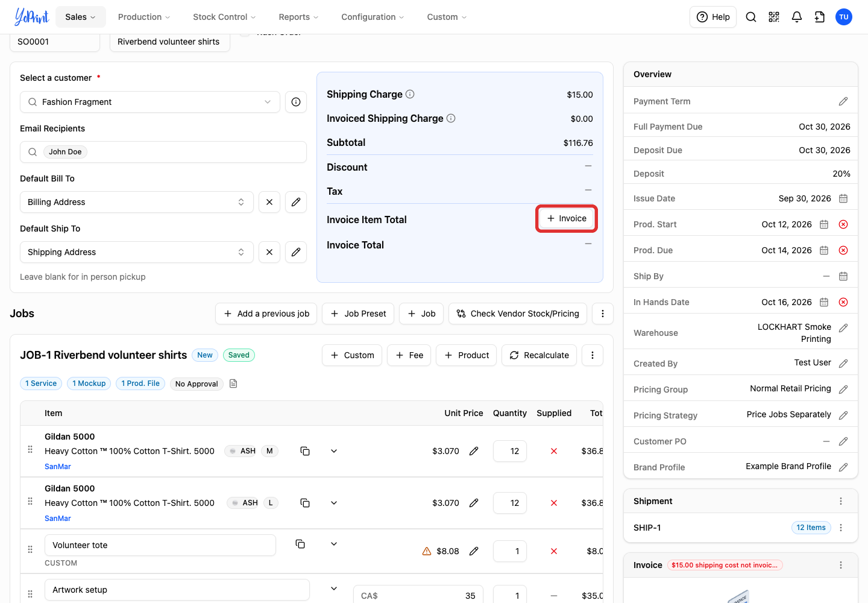Open the Ship By calendar picker
The height and width of the screenshot is (603, 868).
point(843,276)
